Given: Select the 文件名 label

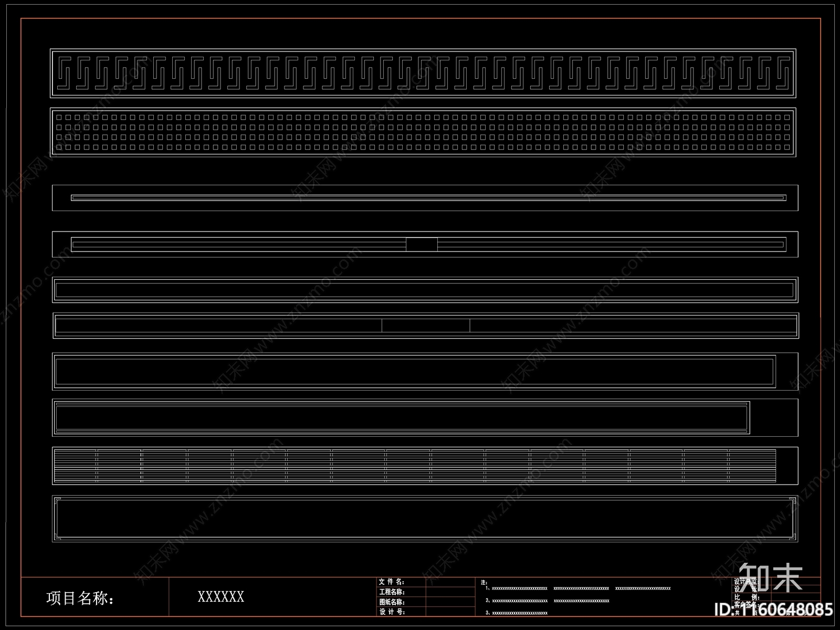Looking at the screenshot, I should tap(392, 582).
